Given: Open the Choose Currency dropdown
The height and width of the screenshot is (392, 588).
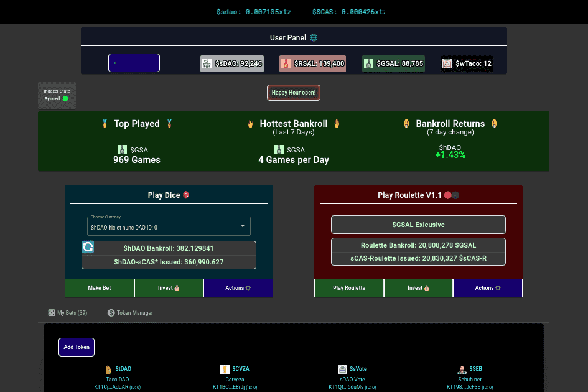Looking at the screenshot, I should click(x=169, y=226).
